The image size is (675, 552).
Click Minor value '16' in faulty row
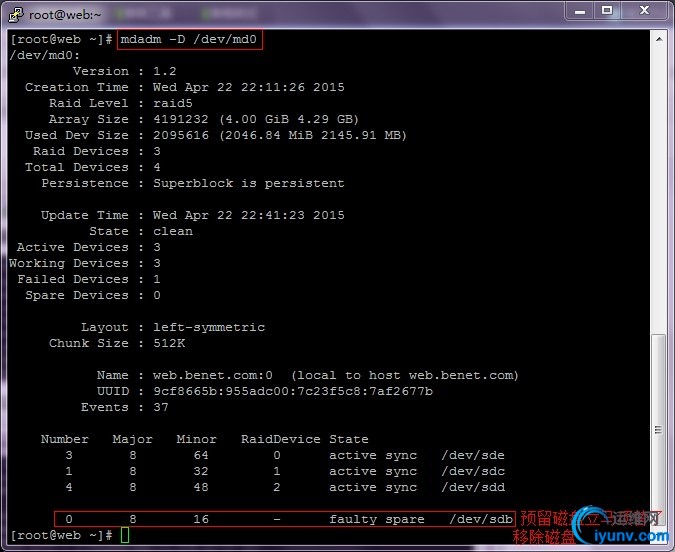(x=201, y=519)
